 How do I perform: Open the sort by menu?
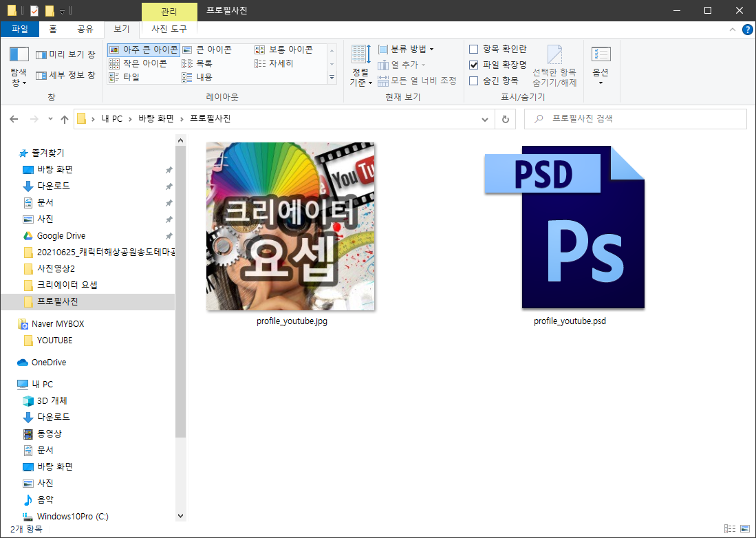360,65
